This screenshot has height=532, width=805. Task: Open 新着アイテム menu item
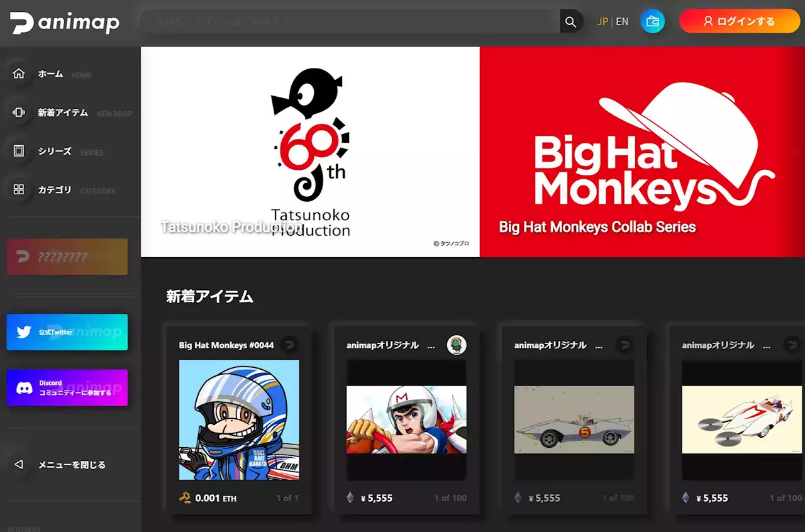pos(63,113)
